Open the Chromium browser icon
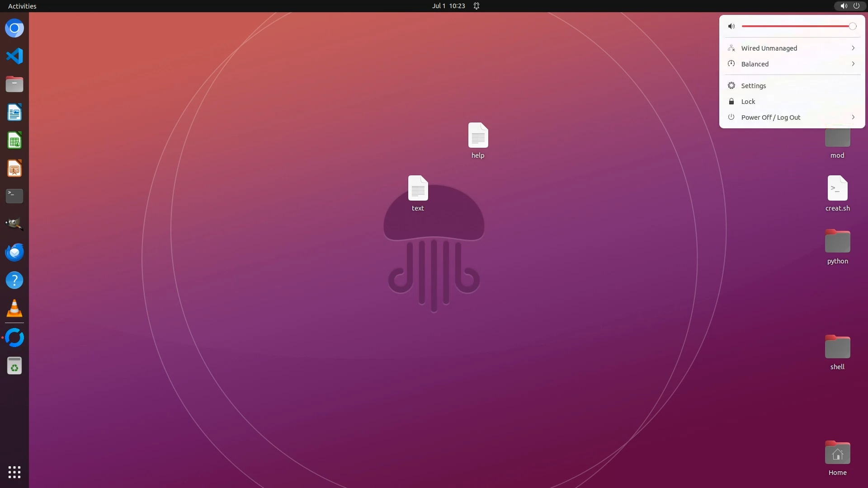Viewport: 868px width, 488px height. pyautogui.click(x=14, y=28)
